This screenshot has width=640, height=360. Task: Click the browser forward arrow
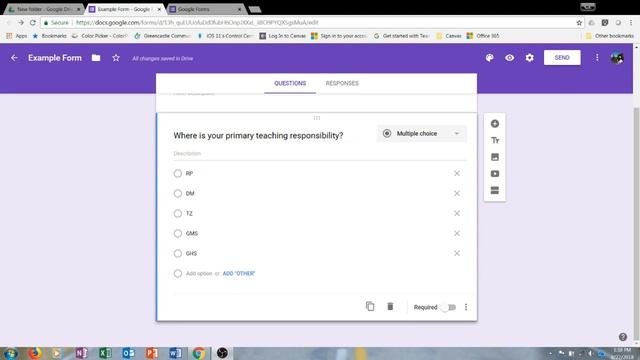point(21,23)
